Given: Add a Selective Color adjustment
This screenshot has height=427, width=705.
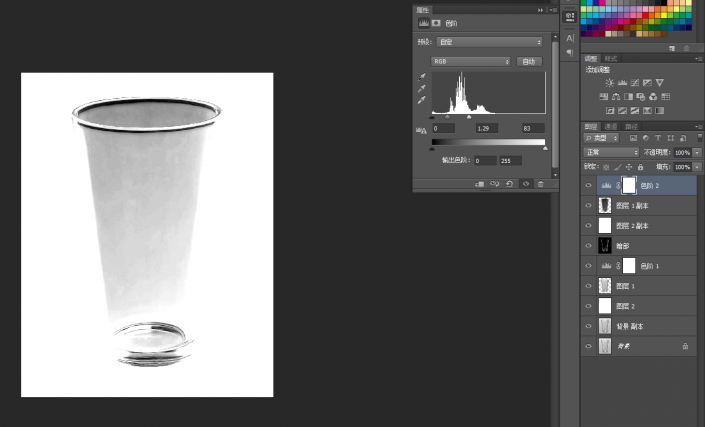Looking at the screenshot, I should (x=647, y=111).
